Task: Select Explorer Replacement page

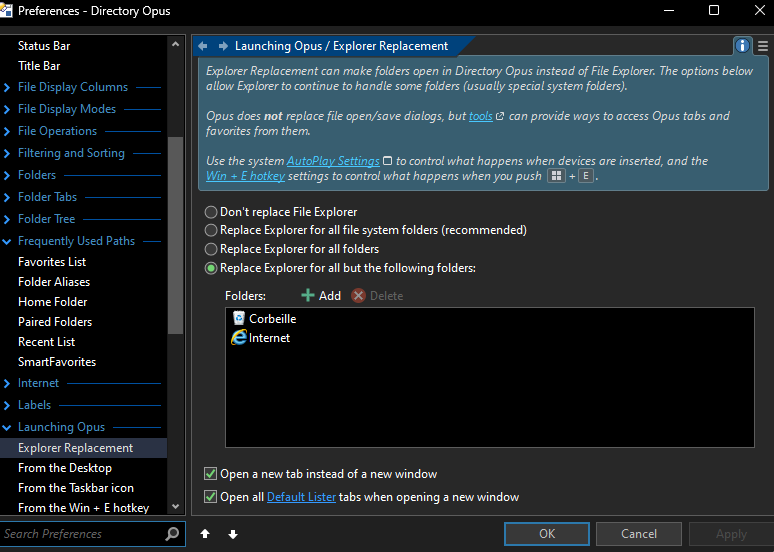Action: coord(83,448)
